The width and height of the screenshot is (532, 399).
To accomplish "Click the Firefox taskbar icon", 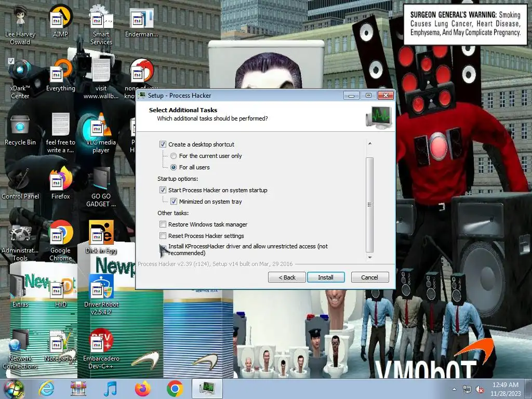I will [x=143, y=389].
